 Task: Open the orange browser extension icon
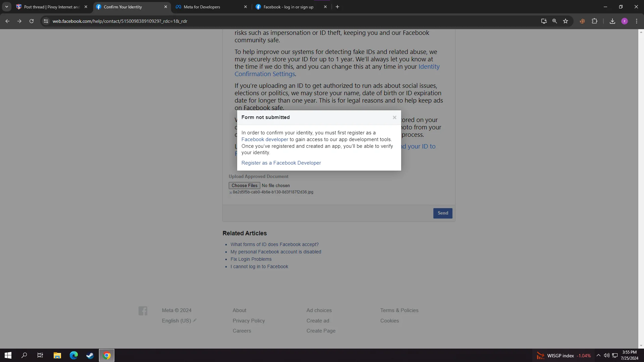[x=582, y=21]
